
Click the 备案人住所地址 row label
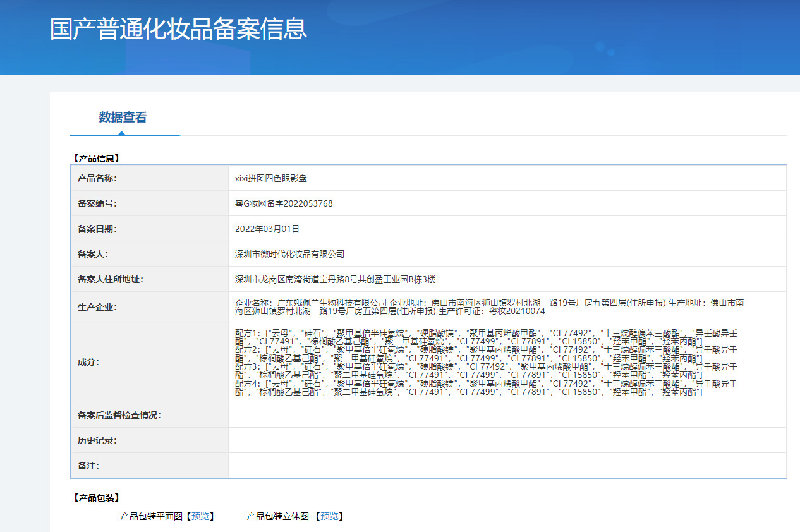pos(110,279)
